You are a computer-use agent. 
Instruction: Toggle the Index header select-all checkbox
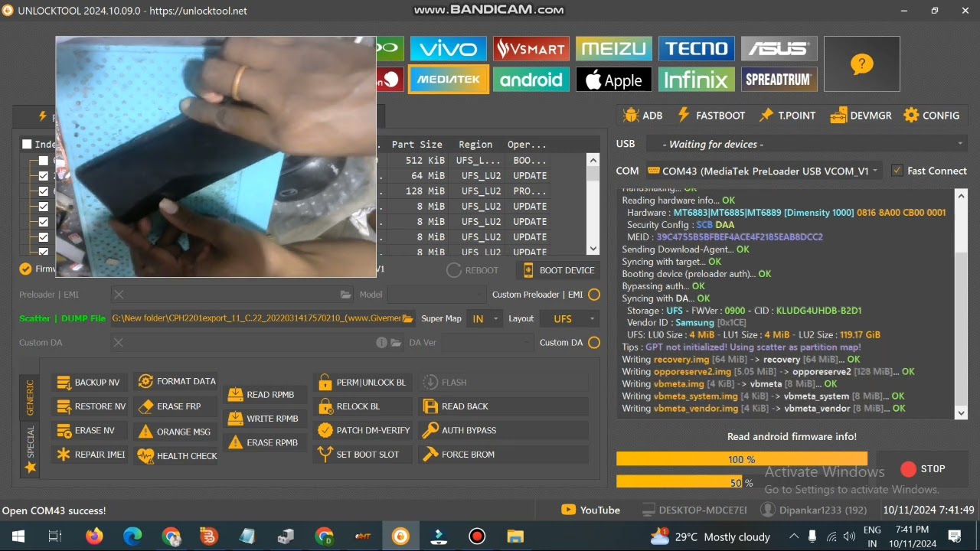[27, 144]
